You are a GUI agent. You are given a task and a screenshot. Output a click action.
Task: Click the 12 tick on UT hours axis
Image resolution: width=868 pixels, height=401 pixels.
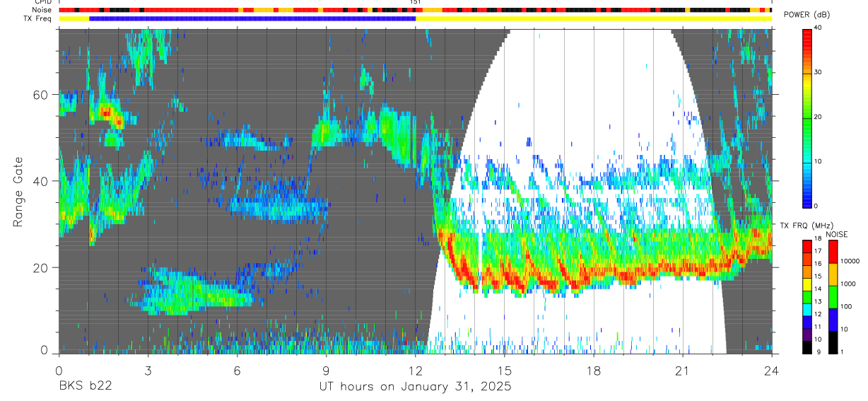(415, 370)
